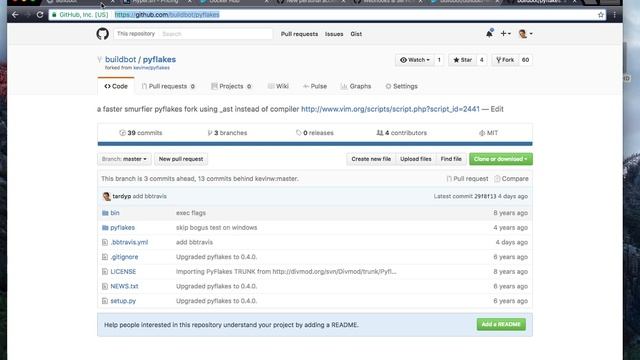Open the Pulse tab
Screen dimensions: 640x360
click(x=315, y=87)
